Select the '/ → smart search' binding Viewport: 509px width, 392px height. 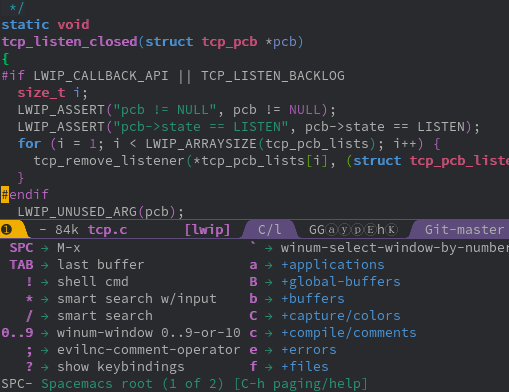89,316
